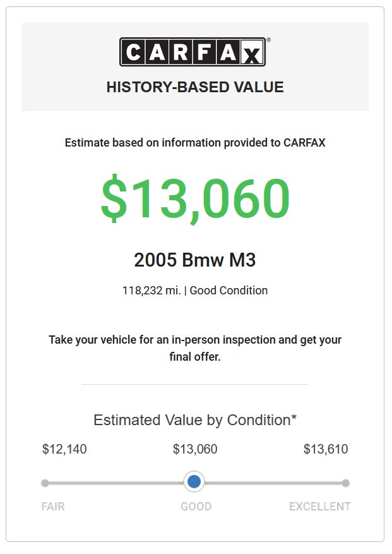Click the $12,140 fair value
Screen dimensions: 392x554
coord(64,449)
